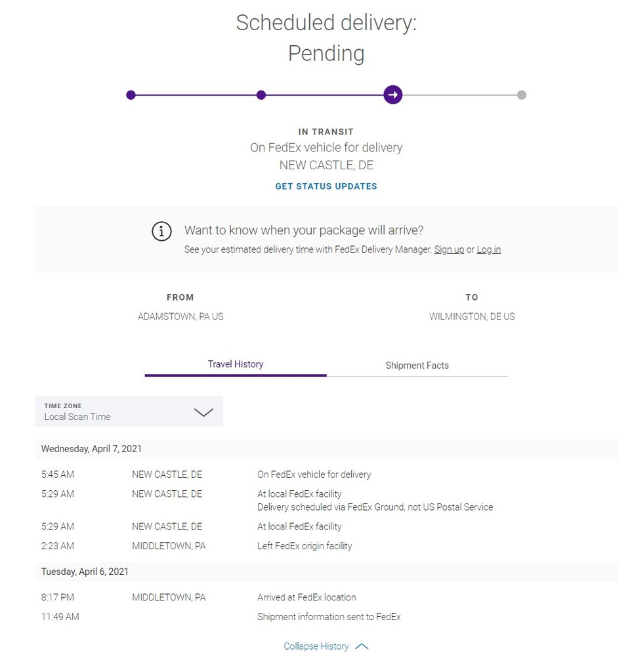Switch to the Shipment Facts tab
Screen dimensions: 632x672
417,366
